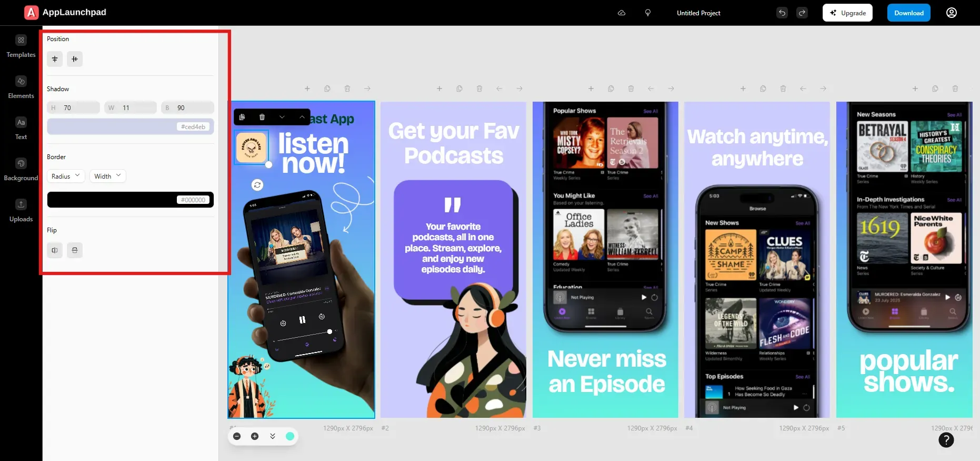Open the help question mark button
The image size is (980, 461).
click(946, 440)
